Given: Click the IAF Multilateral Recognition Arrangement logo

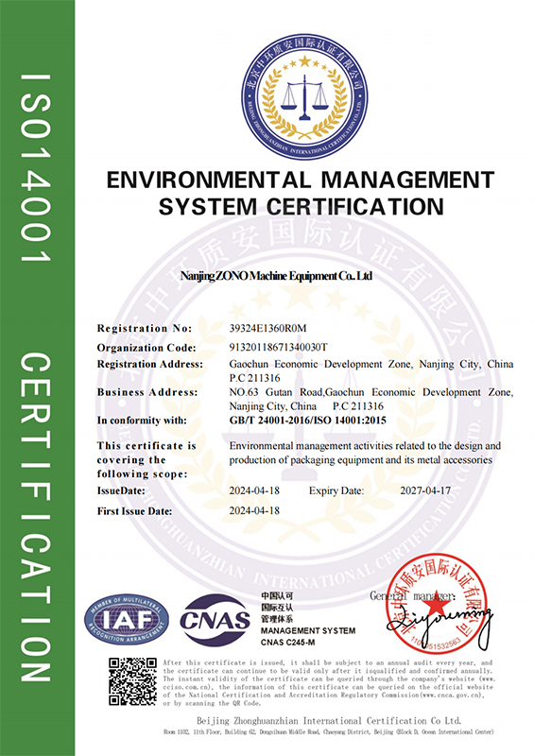Looking at the screenshot, I should pos(127,620).
